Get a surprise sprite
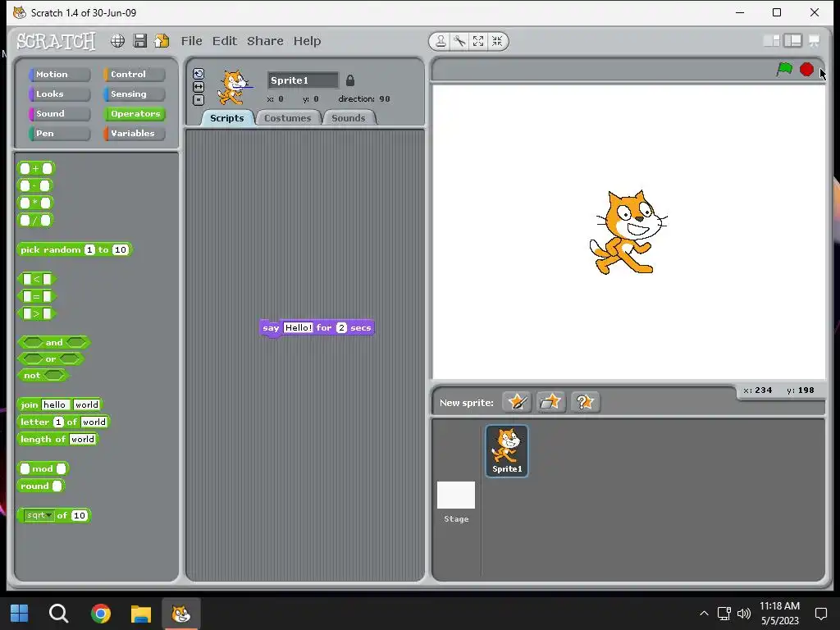 click(585, 402)
